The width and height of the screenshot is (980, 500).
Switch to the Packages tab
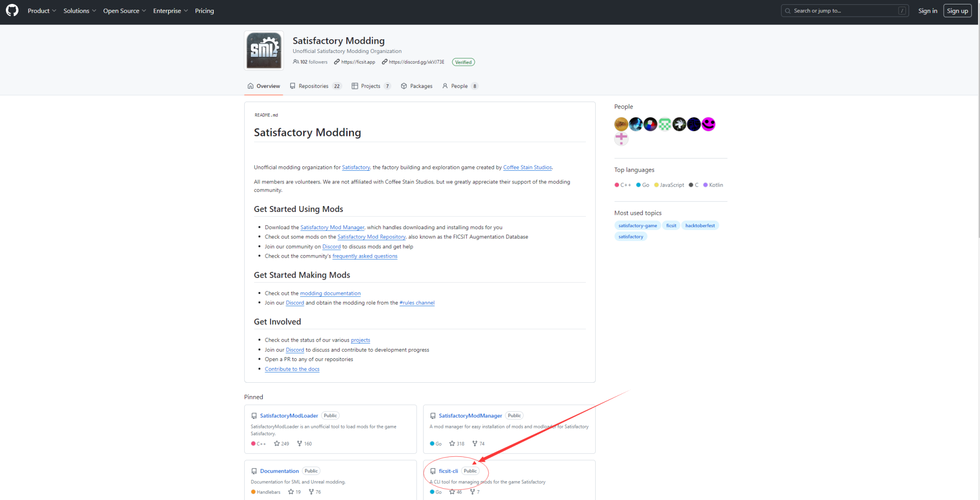coord(417,86)
